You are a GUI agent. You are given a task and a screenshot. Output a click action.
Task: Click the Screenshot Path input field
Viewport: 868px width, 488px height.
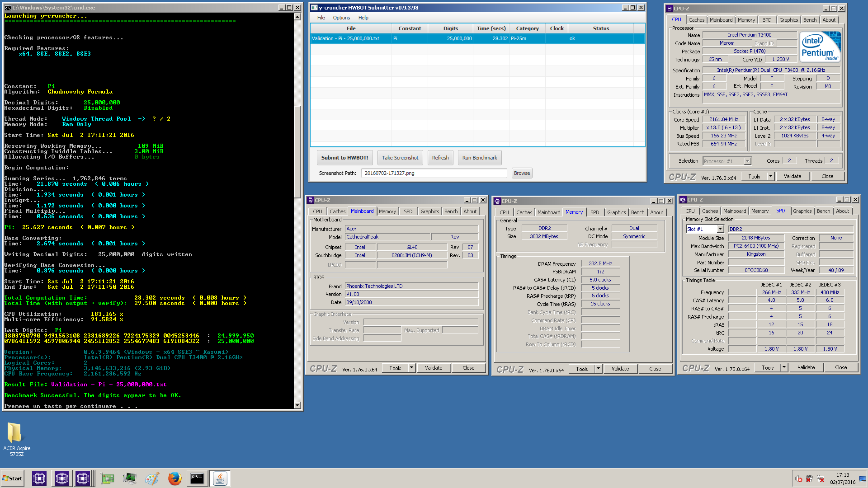pyautogui.click(x=434, y=173)
